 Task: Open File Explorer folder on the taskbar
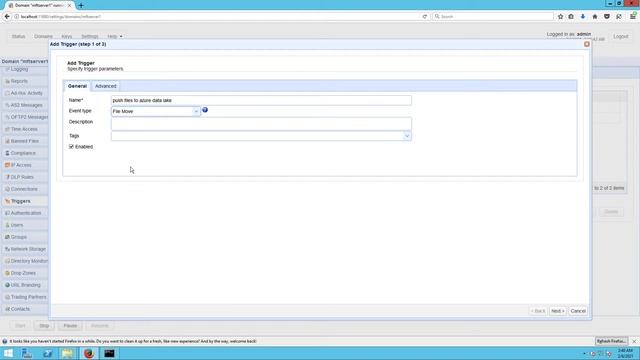pyautogui.click(x=67, y=353)
